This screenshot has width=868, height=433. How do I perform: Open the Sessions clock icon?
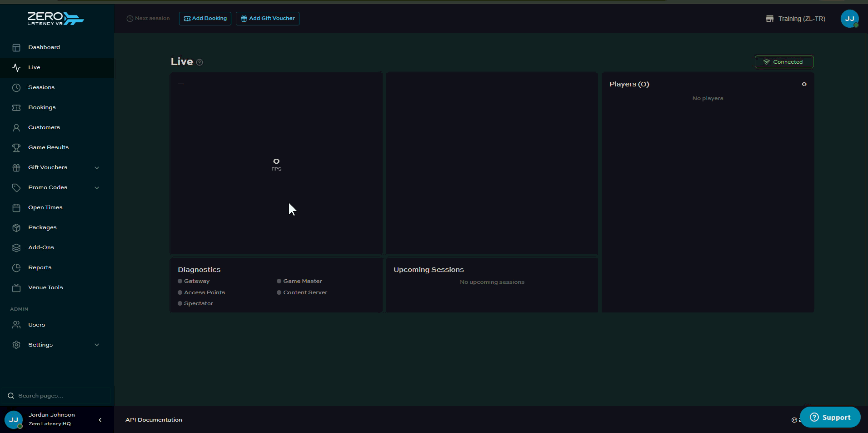coord(16,87)
